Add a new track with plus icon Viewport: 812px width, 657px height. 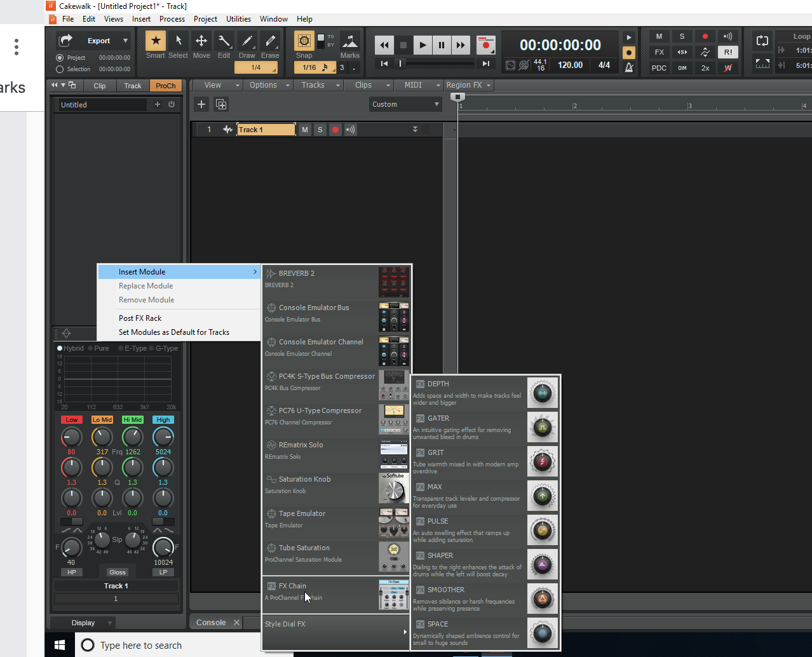[x=201, y=104]
